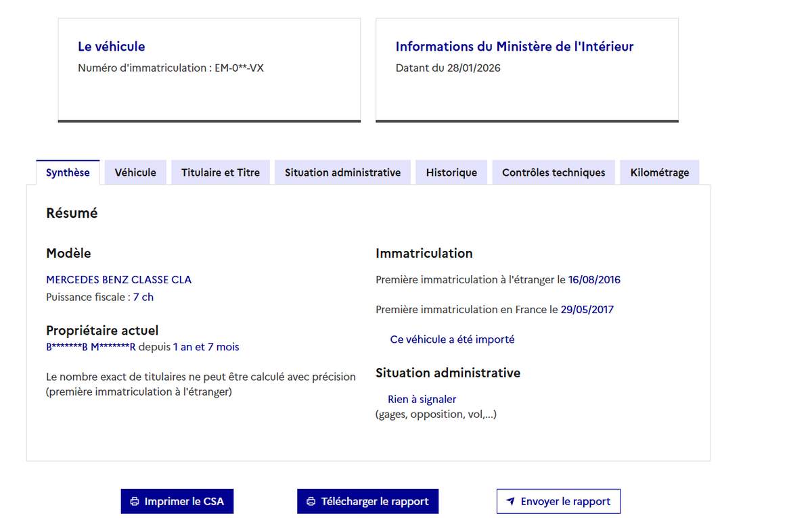Click the Résumé heading
This screenshot has height=518, width=812.
coord(72,213)
